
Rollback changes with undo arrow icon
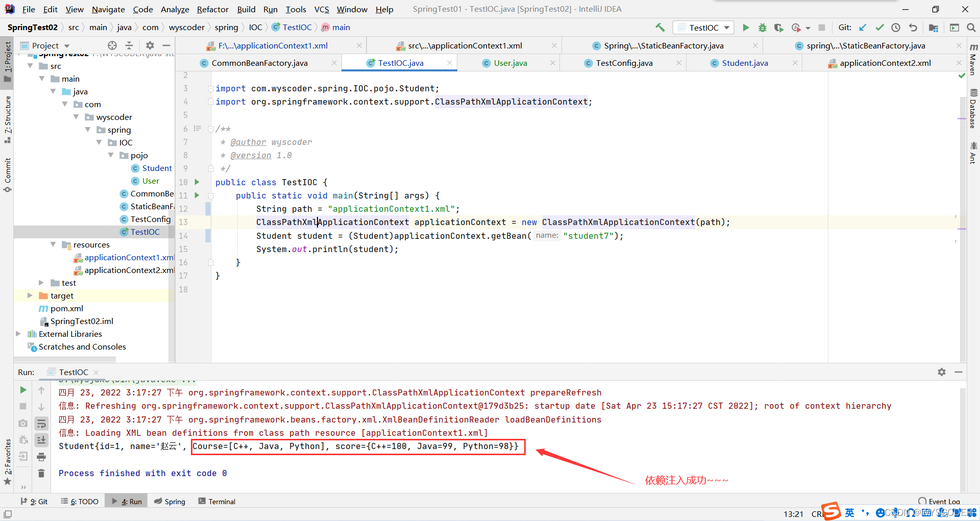click(x=913, y=28)
